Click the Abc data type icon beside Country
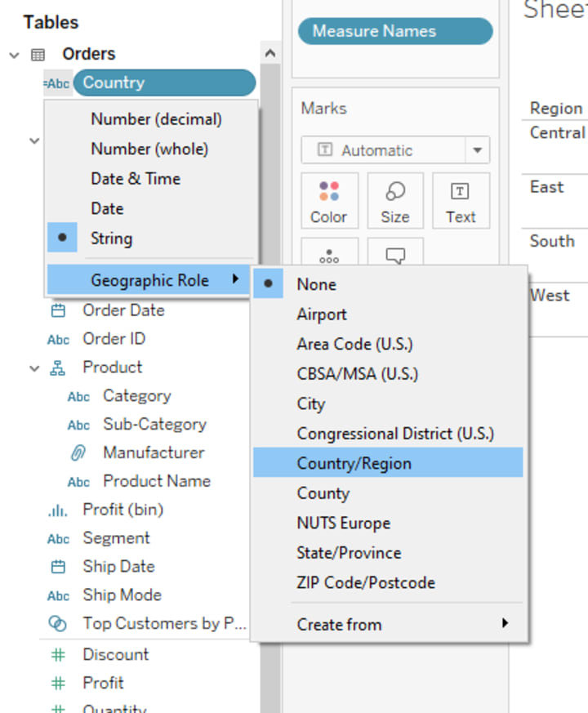This screenshot has width=588, height=713. [57, 83]
